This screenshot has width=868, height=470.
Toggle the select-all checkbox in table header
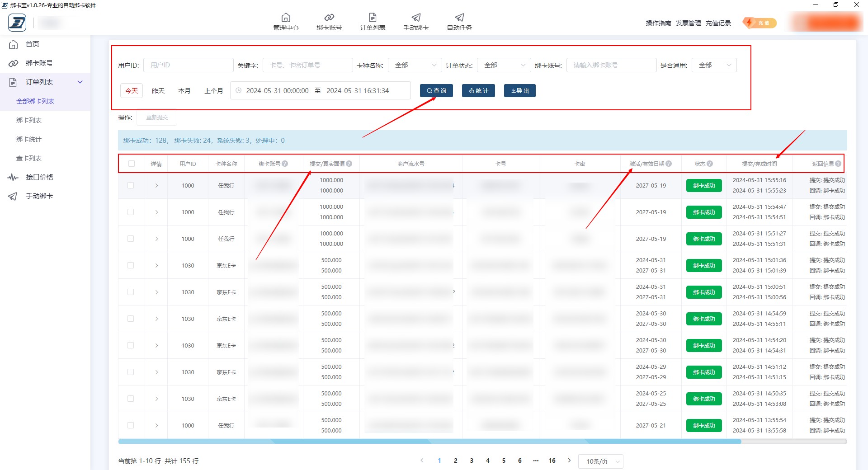click(132, 164)
